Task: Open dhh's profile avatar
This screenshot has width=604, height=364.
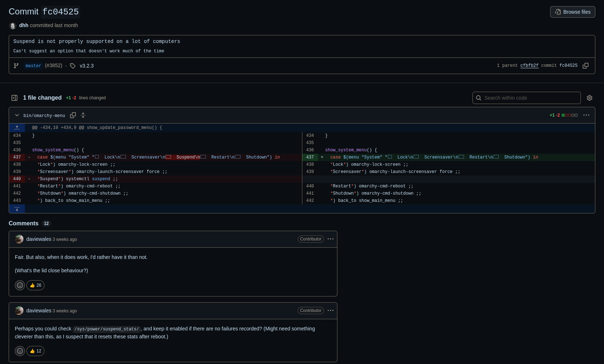Action: pos(13,26)
